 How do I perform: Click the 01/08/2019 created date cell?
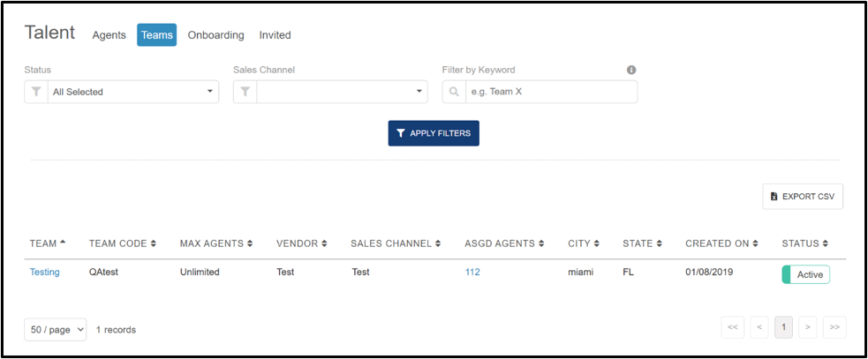[709, 273]
